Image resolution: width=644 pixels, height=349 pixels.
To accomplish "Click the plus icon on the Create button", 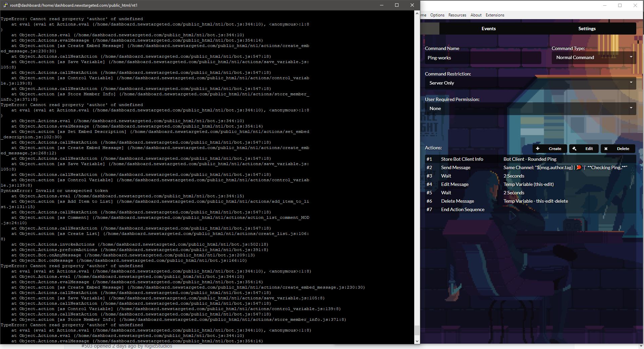I will (538, 149).
